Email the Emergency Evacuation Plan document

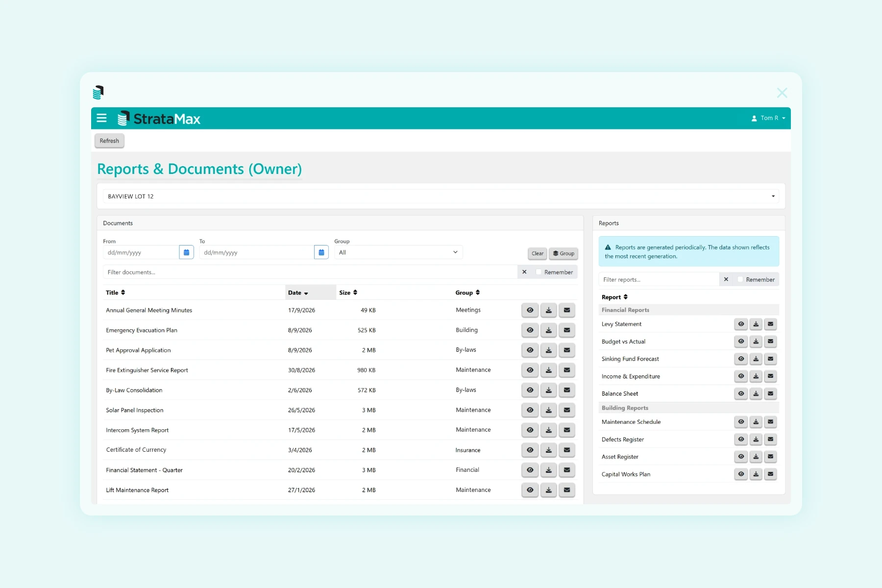point(567,330)
